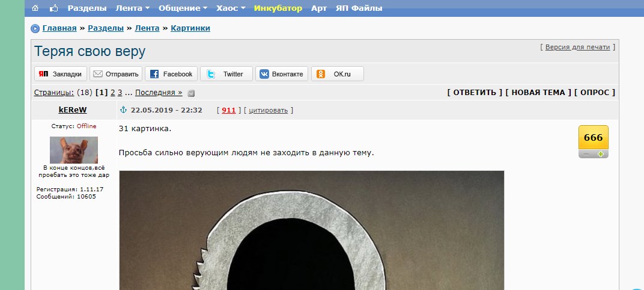644x290 pixels.
Task: Open Версия для печати link
Action: click(x=577, y=47)
